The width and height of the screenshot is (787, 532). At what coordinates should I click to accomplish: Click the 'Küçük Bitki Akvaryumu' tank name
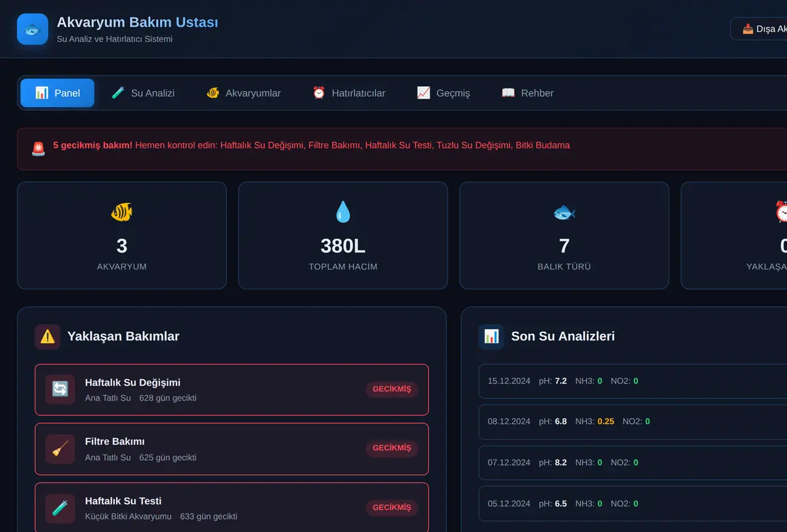coord(128,516)
